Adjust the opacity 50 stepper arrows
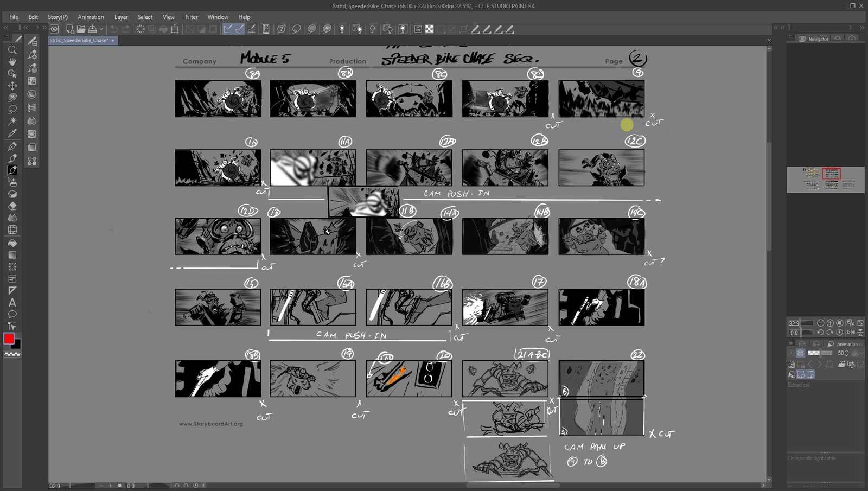This screenshot has width=868, height=491. [x=847, y=353]
